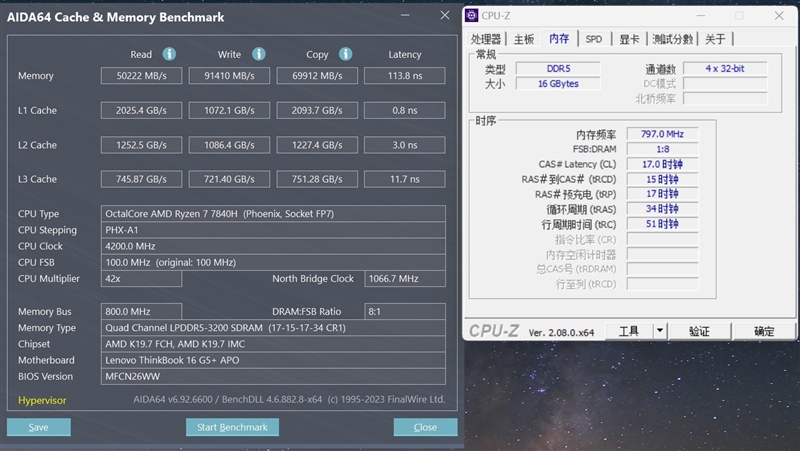Image resolution: width=800 pixels, height=451 pixels.
Task: Click the CPU Clock value 4200.0 MHz
Action: (x=273, y=246)
